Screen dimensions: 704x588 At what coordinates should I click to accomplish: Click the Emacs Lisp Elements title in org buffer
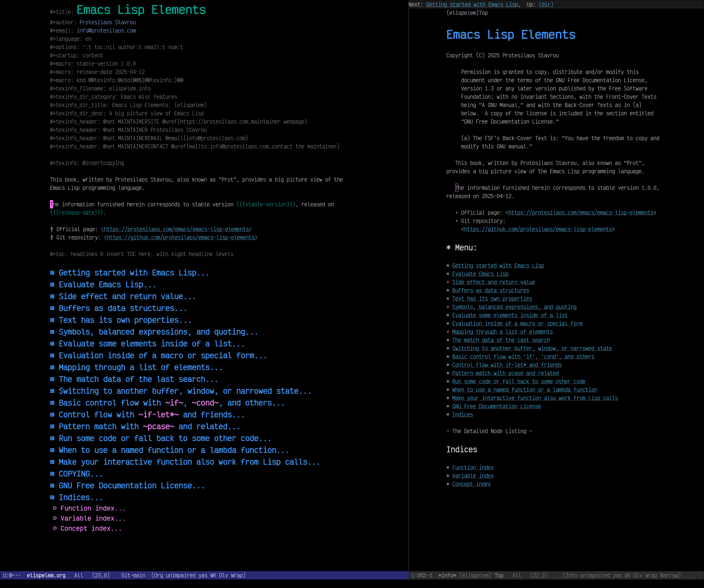pyautogui.click(x=141, y=10)
